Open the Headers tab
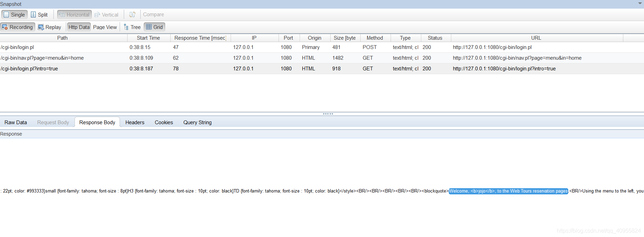The image size is (644, 237). click(x=135, y=122)
